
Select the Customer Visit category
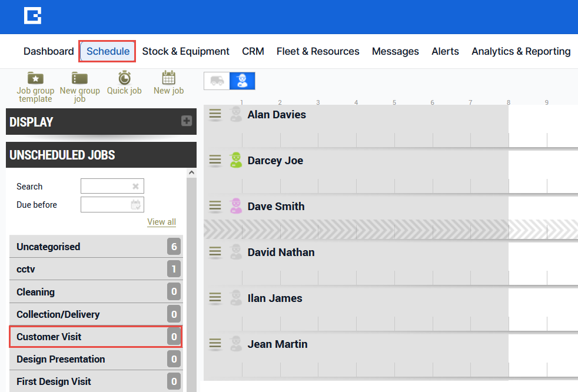point(96,337)
